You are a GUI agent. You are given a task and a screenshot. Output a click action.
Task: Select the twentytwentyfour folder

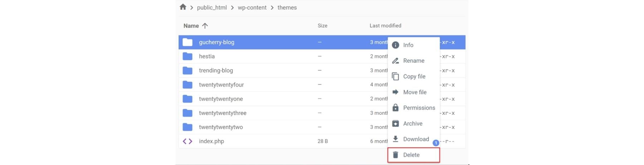[221, 85]
